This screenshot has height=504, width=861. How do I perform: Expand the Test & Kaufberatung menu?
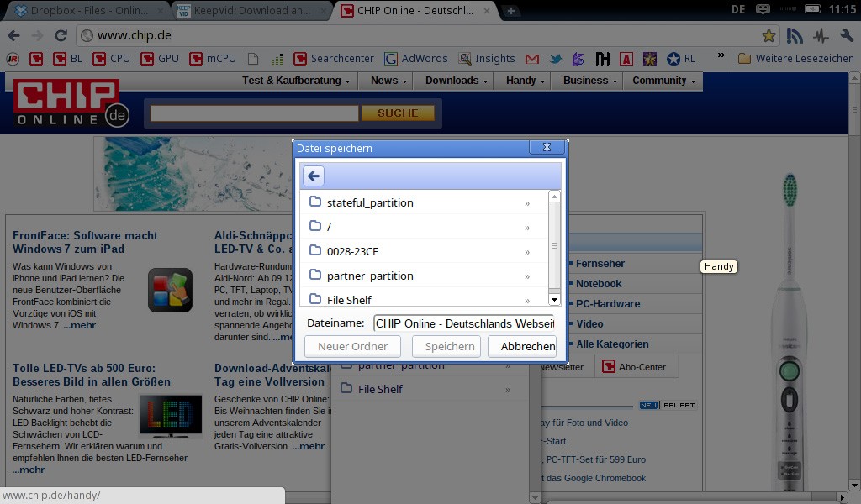[296, 81]
